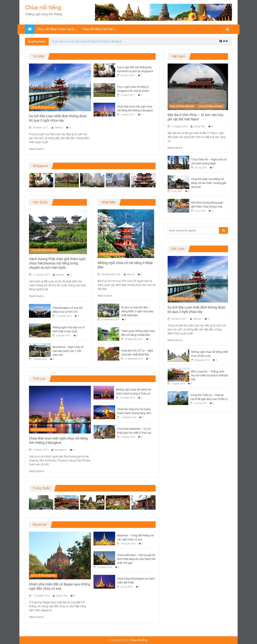Click comment bubble icon on Đền Bà article
The image size is (257, 644).
[209, 126]
